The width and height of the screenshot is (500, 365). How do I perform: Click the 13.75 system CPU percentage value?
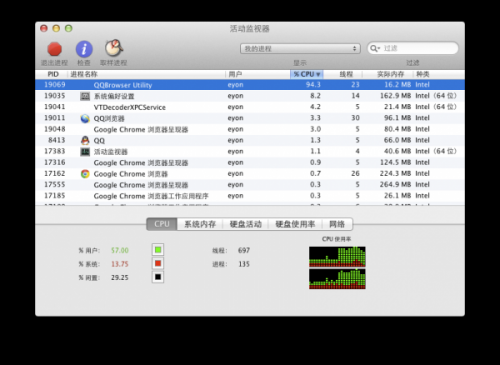(120, 264)
